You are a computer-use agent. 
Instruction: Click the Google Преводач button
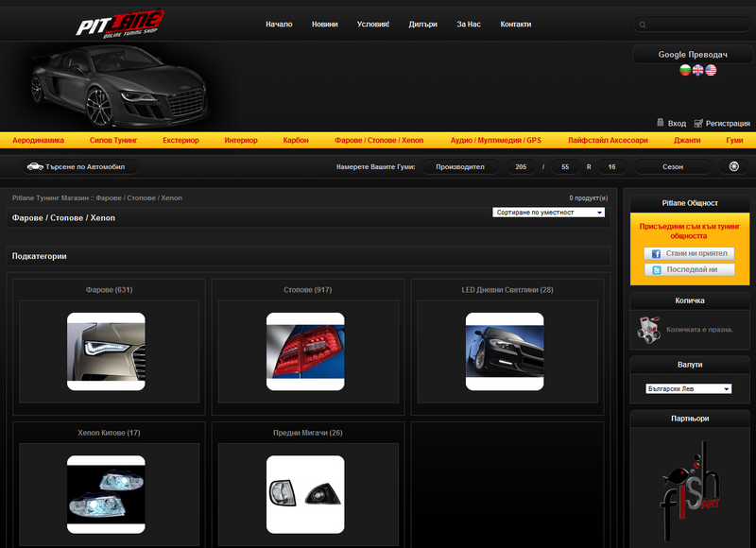tap(693, 55)
